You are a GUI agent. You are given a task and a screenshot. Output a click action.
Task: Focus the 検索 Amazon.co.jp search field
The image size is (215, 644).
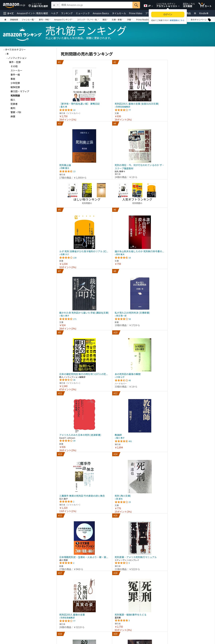coord(96,5)
